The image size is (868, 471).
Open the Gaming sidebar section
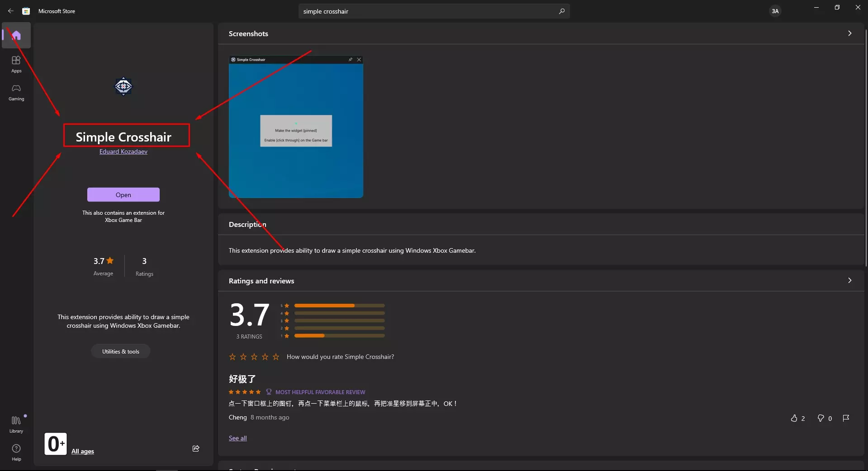click(16, 92)
